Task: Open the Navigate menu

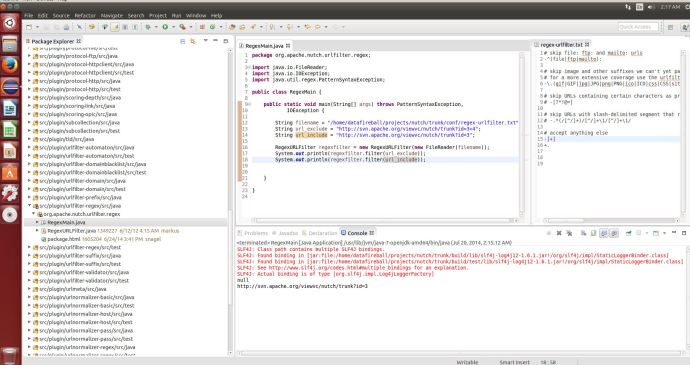Action: coord(112,15)
